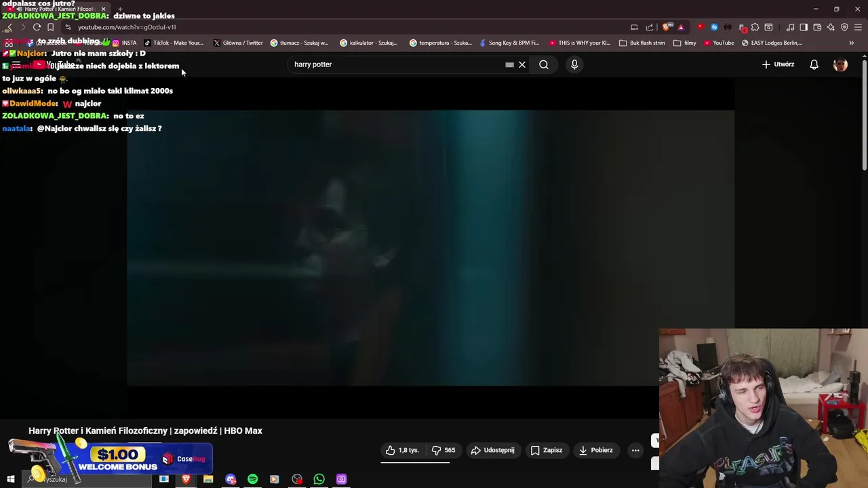The image size is (868, 488).
Task: Open the Brave playlist music note icon
Action: coord(790,27)
